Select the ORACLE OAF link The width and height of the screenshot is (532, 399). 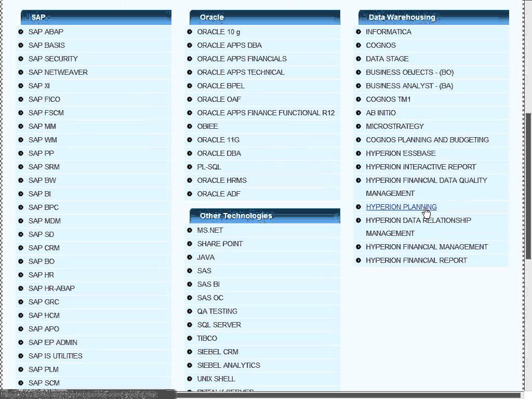pyautogui.click(x=219, y=99)
